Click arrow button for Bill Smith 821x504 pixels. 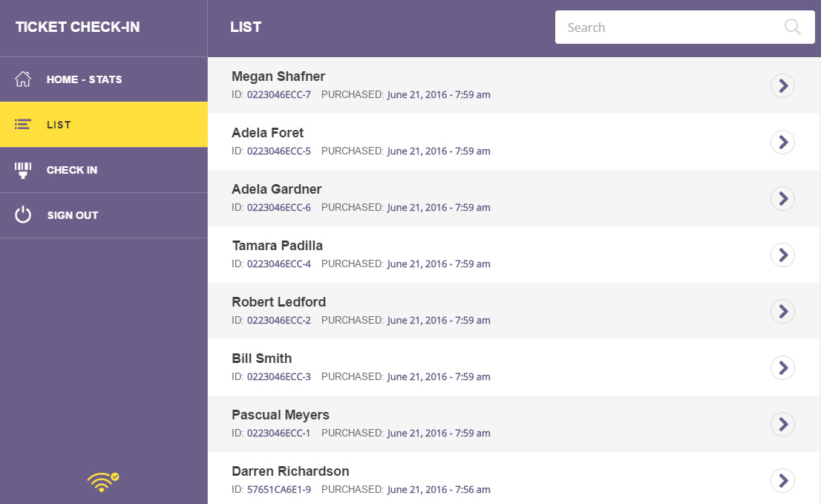click(x=782, y=368)
